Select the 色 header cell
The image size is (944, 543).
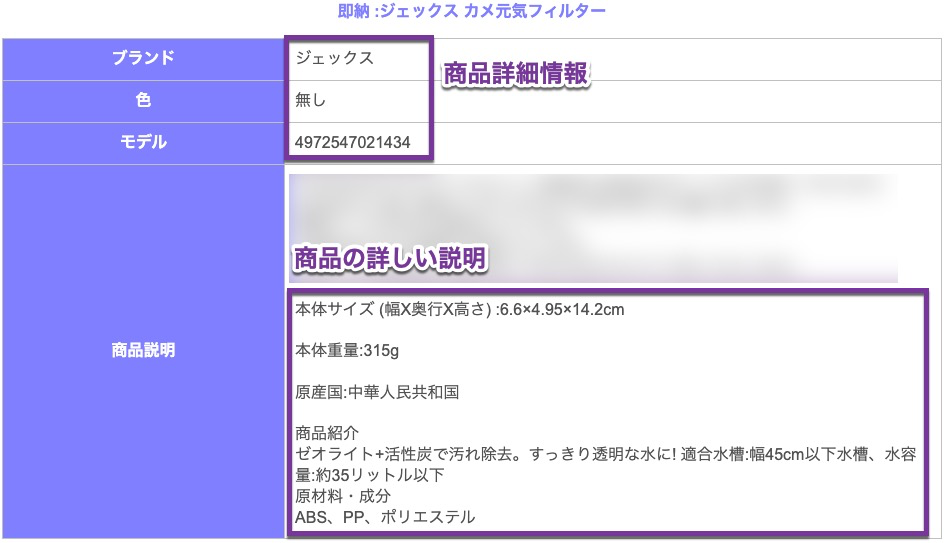click(143, 101)
